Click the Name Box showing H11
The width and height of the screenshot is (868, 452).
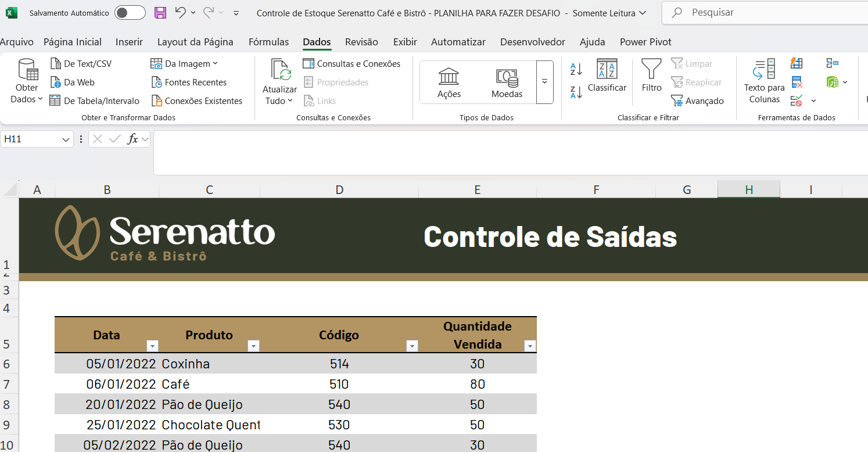(x=30, y=139)
